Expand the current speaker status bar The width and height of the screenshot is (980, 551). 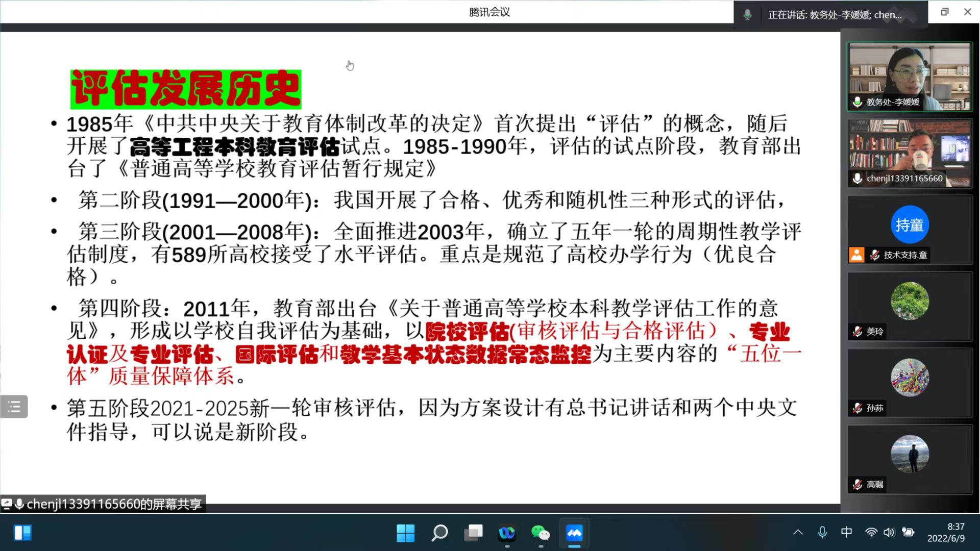(x=835, y=15)
